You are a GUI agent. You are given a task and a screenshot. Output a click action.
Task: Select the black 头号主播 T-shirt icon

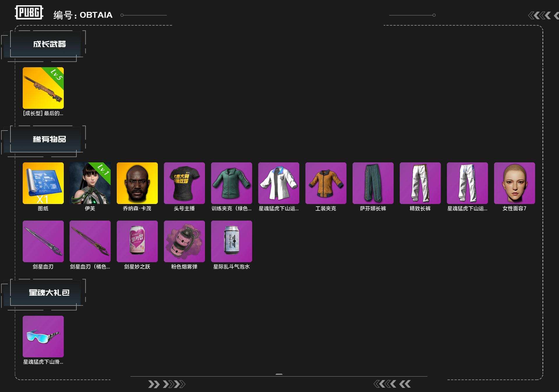tap(184, 183)
